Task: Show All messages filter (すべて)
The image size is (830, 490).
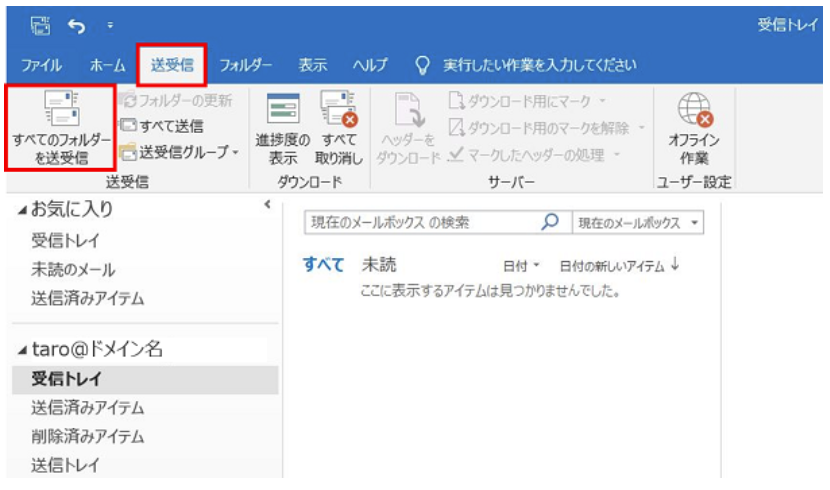Action: pyautogui.click(x=323, y=265)
